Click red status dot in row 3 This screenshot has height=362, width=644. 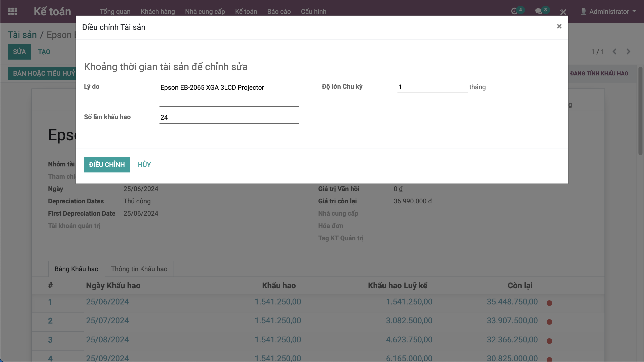pos(549,341)
